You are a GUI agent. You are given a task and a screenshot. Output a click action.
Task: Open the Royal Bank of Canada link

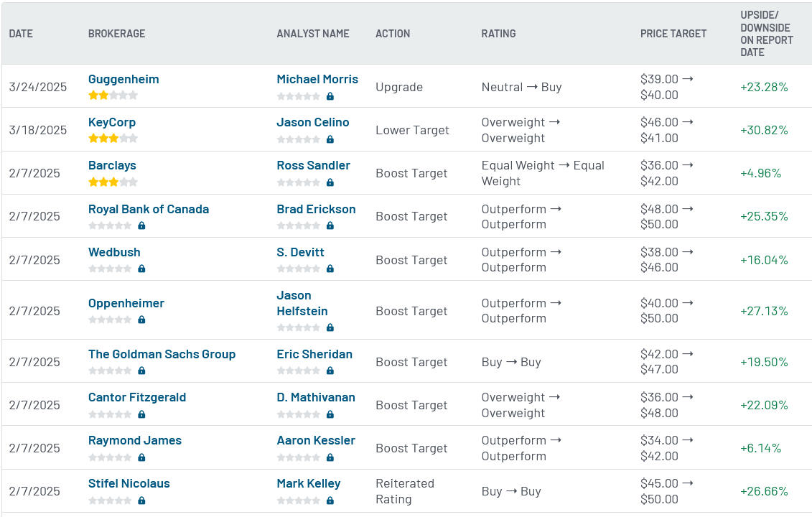[x=149, y=209]
